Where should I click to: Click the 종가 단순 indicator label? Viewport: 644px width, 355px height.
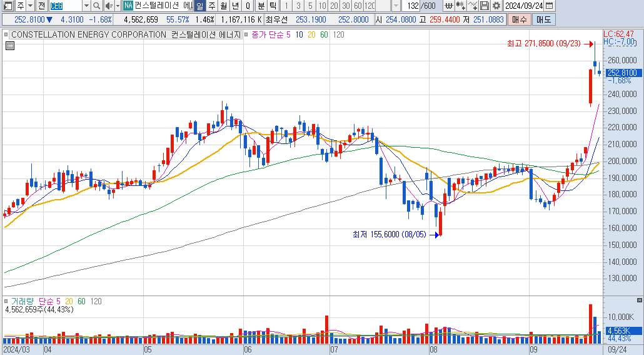[268, 35]
